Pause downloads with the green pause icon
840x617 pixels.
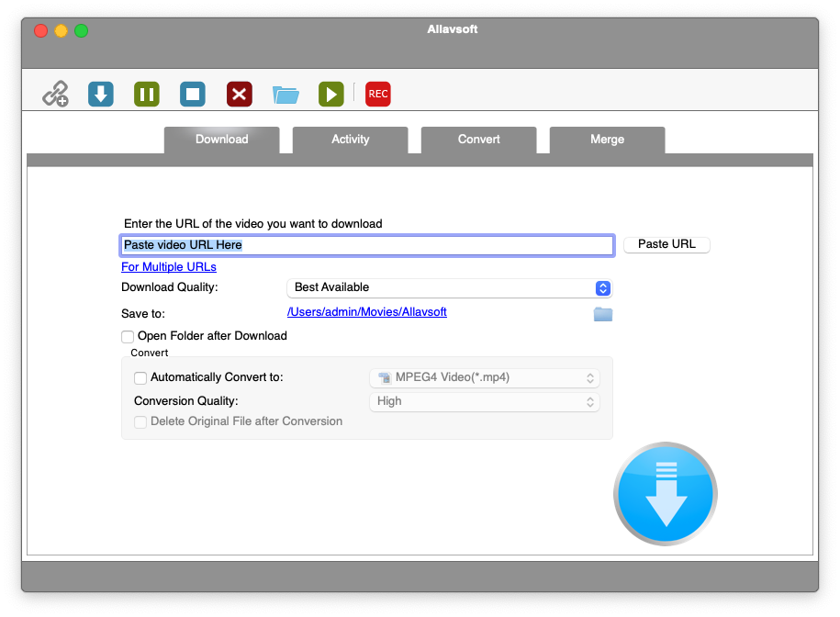pyautogui.click(x=147, y=95)
